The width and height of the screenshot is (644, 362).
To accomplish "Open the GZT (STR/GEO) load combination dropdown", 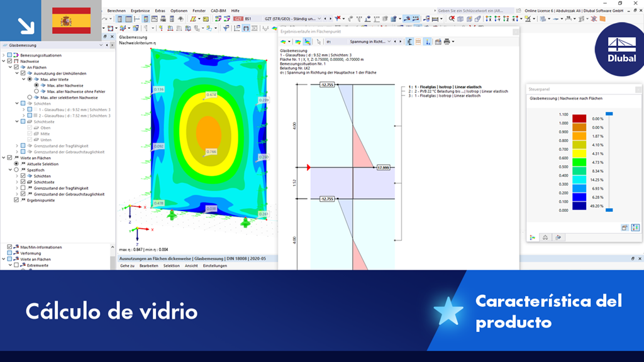I will [x=319, y=19].
